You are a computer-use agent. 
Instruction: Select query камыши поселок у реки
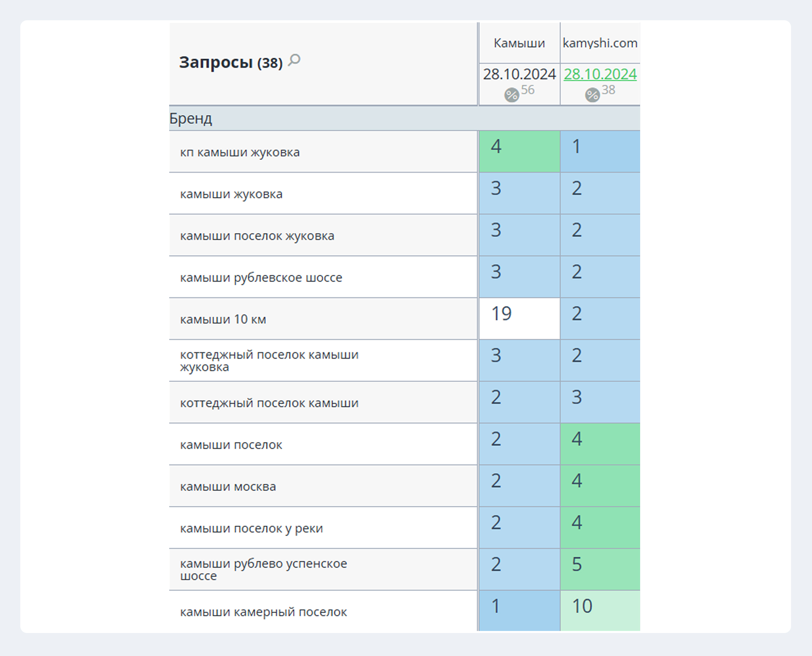point(251,528)
